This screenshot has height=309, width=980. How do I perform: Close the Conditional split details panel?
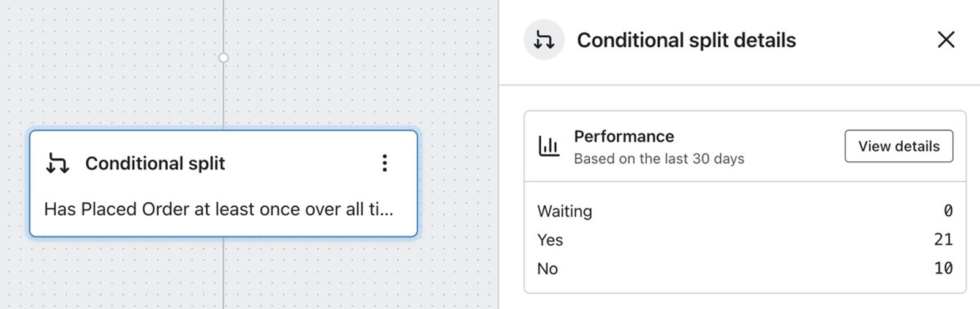coord(946,40)
